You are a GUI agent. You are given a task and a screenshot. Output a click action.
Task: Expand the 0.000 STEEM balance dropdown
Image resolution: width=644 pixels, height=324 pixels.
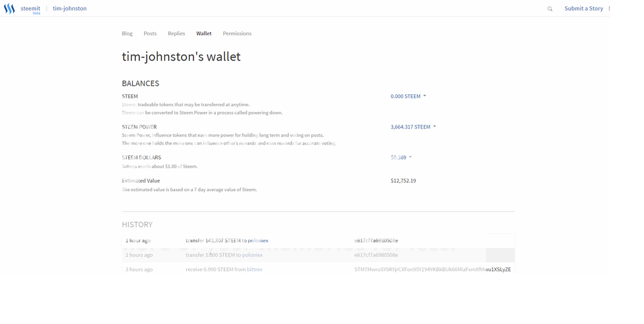pyautogui.click(x=408, y=96)
